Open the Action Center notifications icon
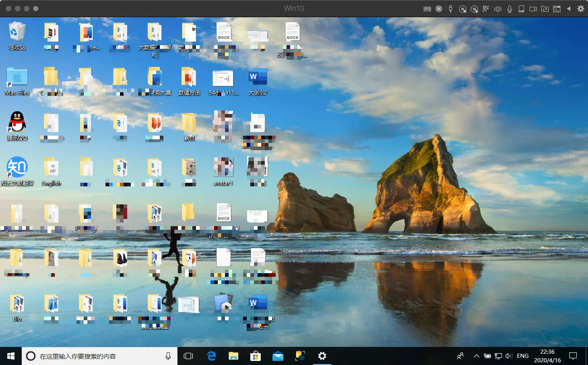This screenshot has height=365, width=588. click(x=573, y=356)
